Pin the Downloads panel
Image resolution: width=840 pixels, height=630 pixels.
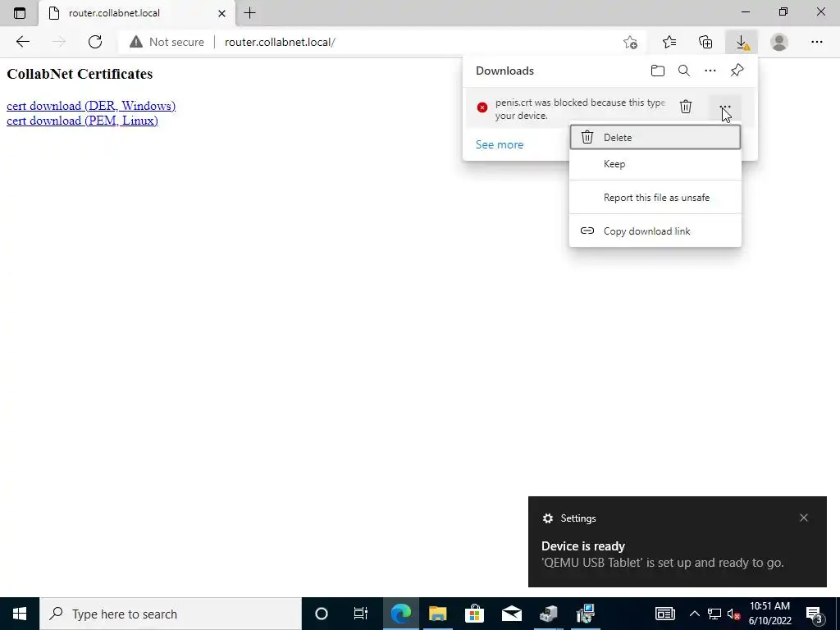(x=737, y=71)
